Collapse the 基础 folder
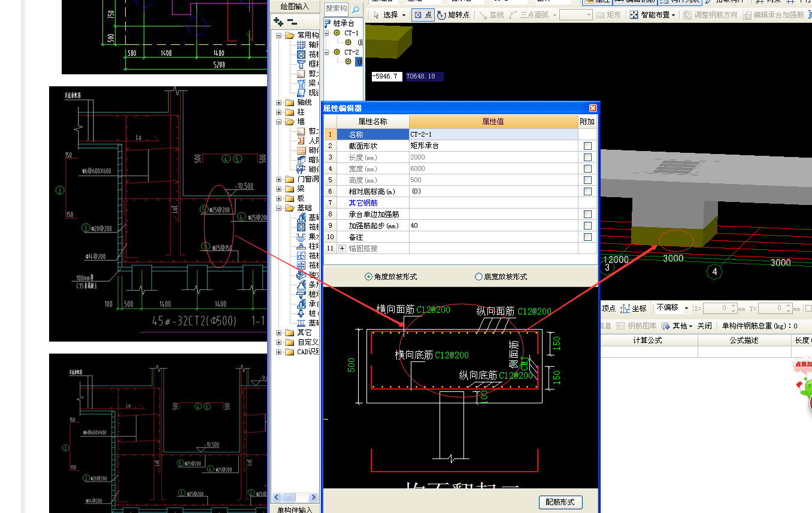This screenshot has width=812, height=513. tap(278, 208)
